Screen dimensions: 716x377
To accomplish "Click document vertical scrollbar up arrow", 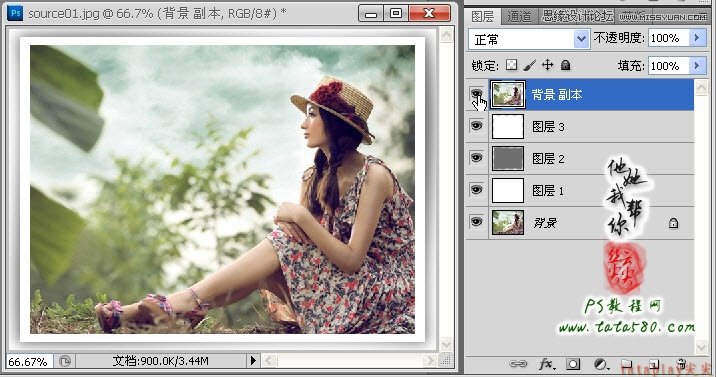I will (446, 34).
